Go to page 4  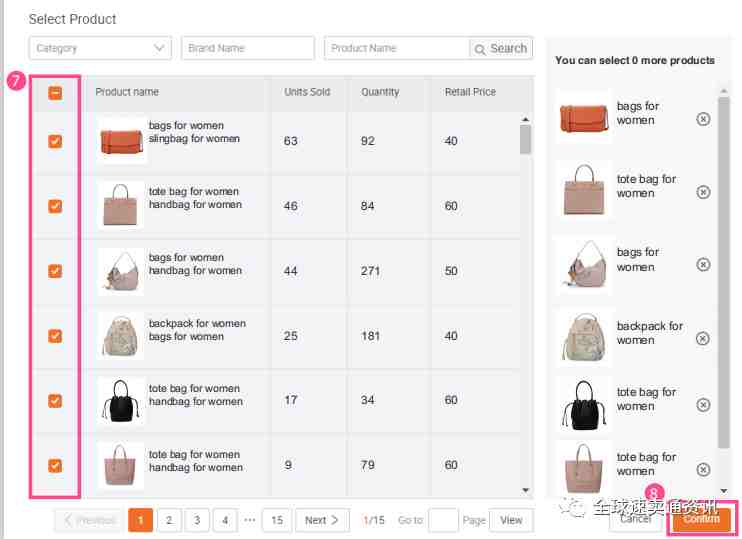225,520
